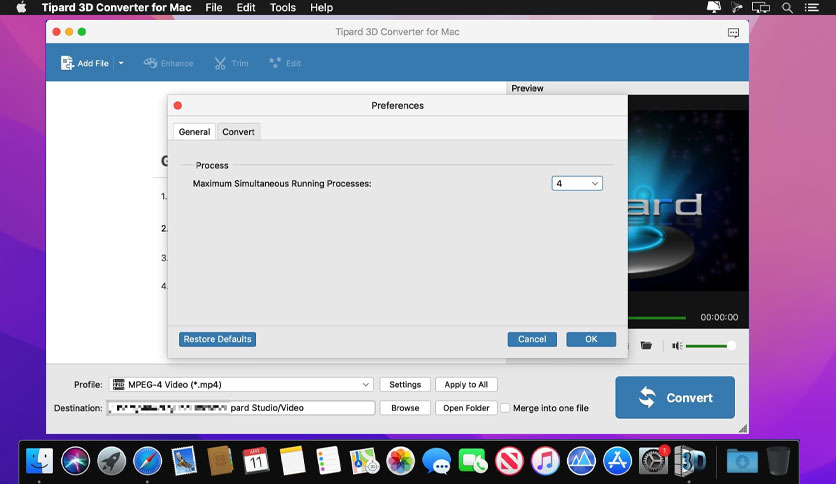This screenshot has width=836, height=484.
Task: Click the Destination path field
Action: pos(241,408)
